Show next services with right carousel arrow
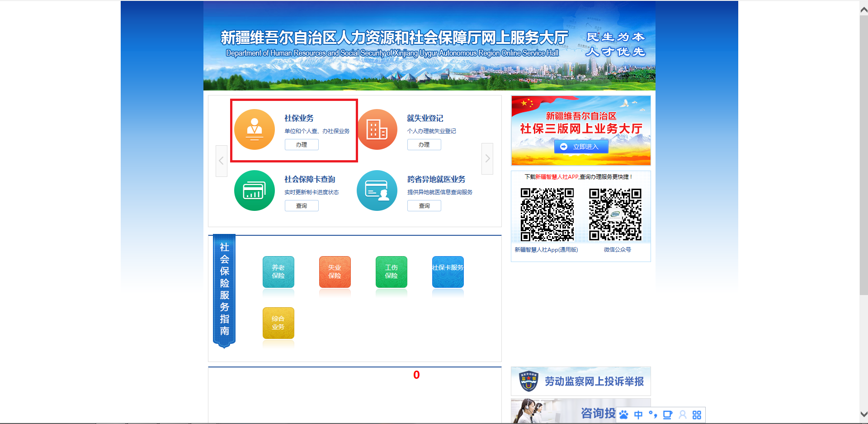This screenshot has width=868, height=424. tap(487, 159)
